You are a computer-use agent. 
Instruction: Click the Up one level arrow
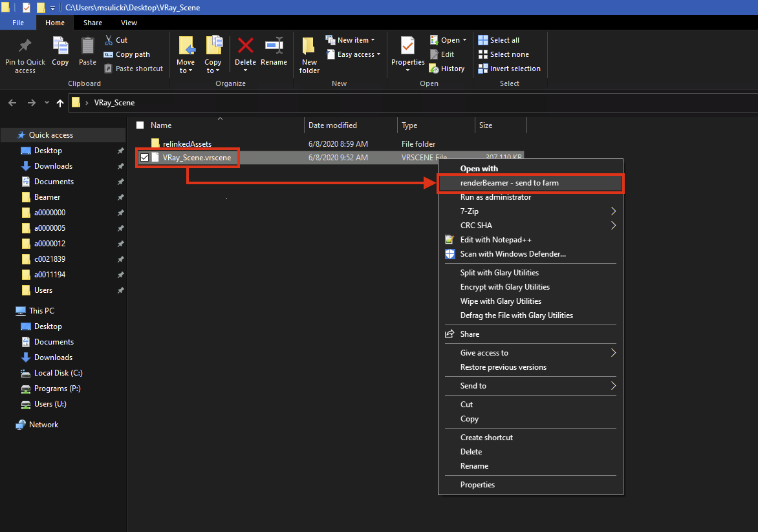click(60, 103)
